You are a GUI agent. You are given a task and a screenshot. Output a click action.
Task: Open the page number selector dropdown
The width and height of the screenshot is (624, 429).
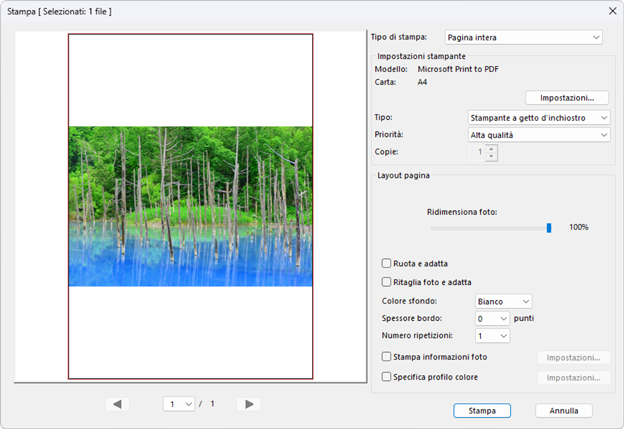pos(180,404)
